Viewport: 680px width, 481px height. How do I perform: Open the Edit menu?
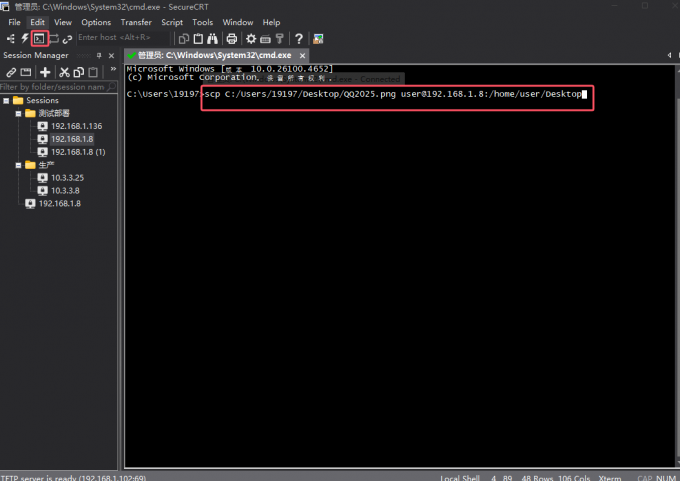[x=37, y=22]
